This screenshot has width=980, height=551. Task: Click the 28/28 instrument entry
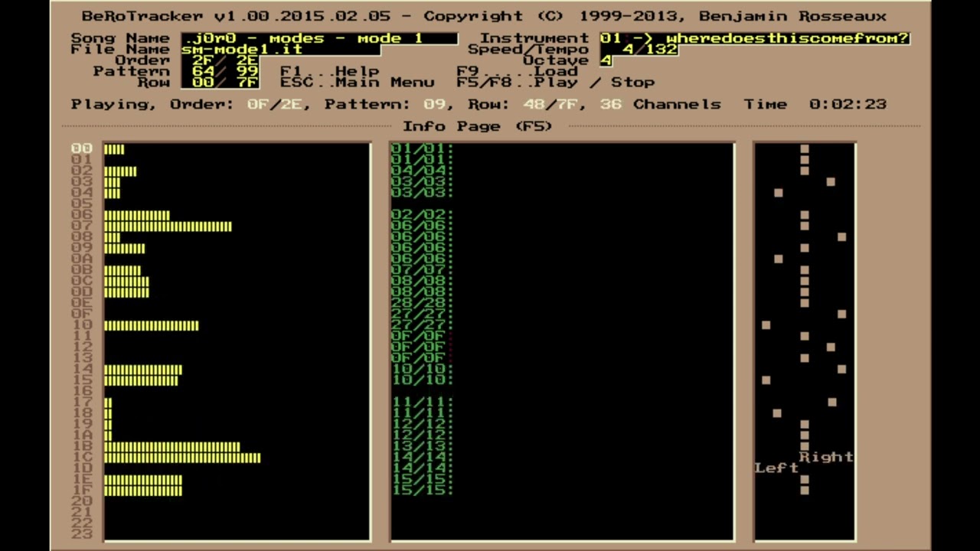coord(420,303)
